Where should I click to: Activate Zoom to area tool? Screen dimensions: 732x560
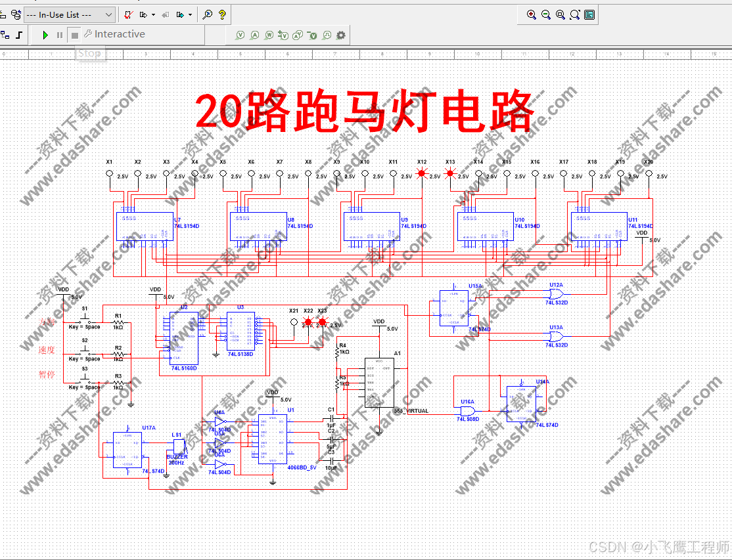560,15
